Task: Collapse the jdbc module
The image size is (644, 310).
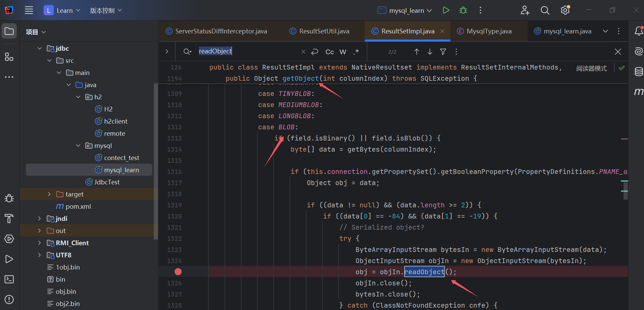Action: (40, 48)
